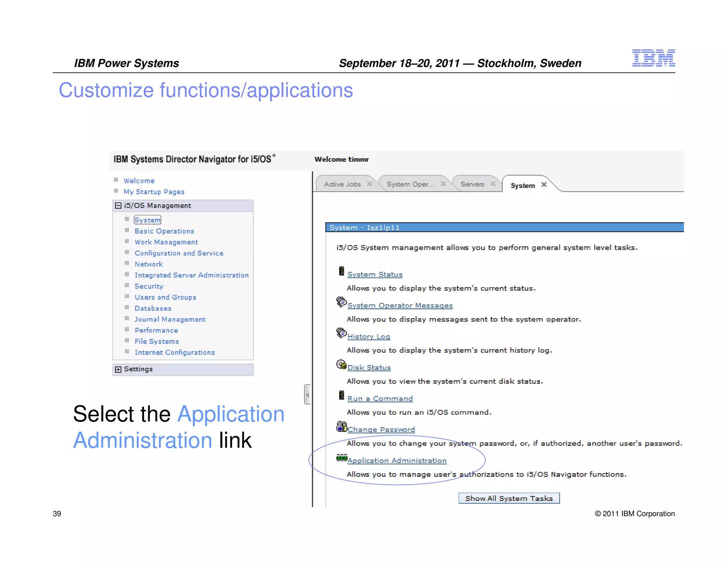This screenshot has height=562, width=728.
Task: Click the System Operator Messages icon
Action: tap(341, 302)
